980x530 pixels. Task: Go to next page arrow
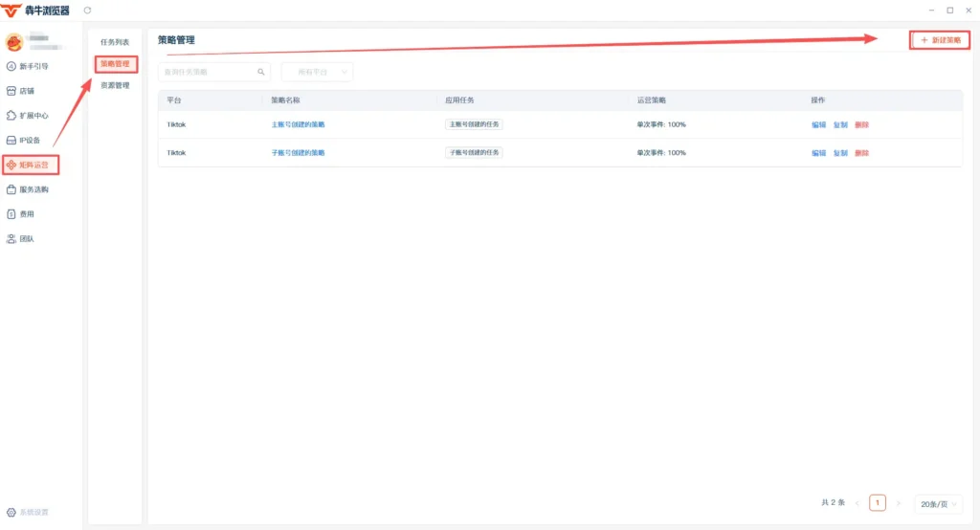(898, 503)
